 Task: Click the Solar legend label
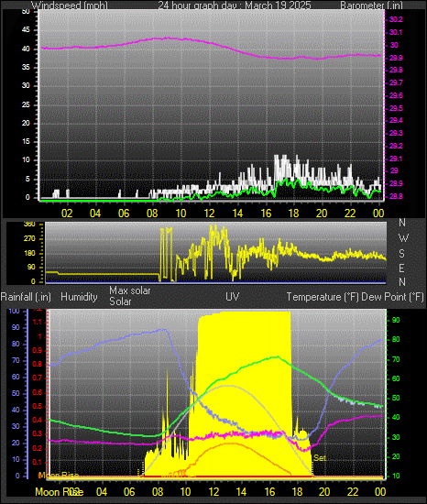120,301
